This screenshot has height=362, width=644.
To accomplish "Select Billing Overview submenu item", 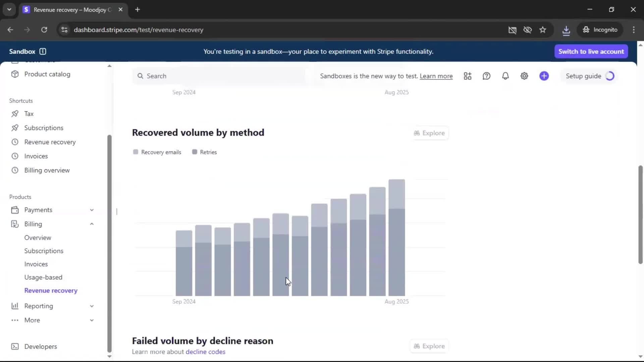I will tap(38, 238).
